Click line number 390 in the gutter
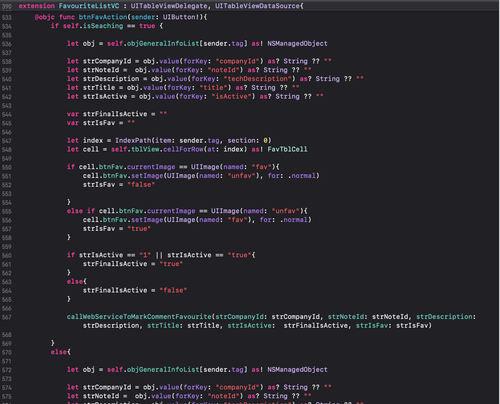Image resolution: width=500 pixels, height=404 pixels. tap(7, 6)
